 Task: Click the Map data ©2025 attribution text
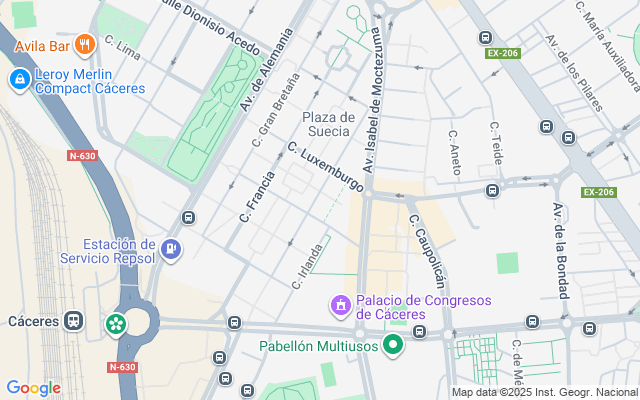pos(545,392)
